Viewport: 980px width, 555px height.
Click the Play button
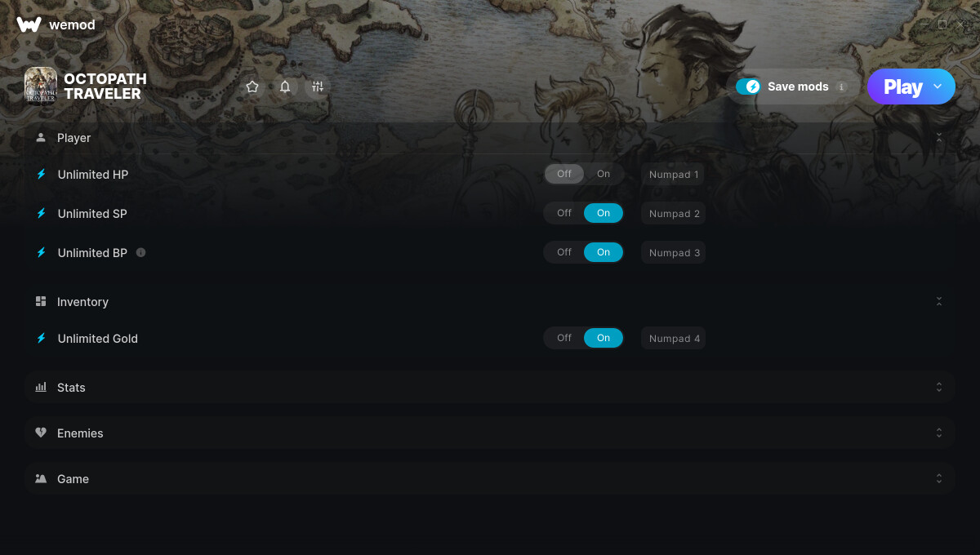point(902,87)
